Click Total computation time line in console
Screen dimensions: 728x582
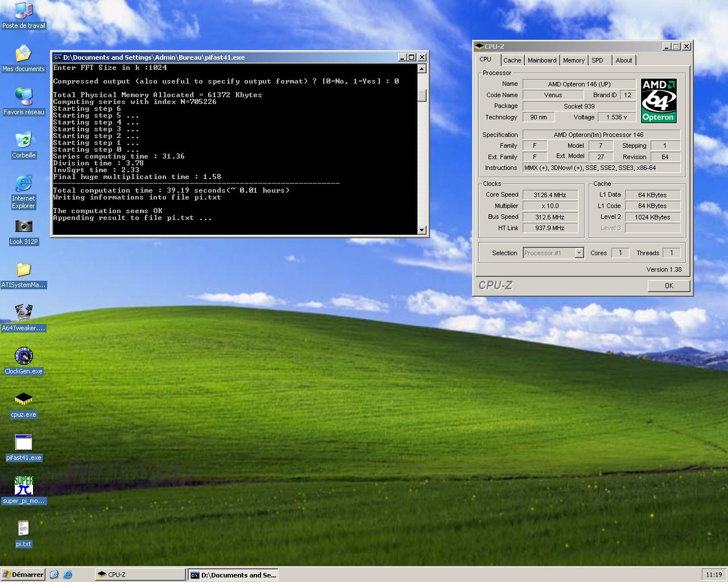click(171, 190)
